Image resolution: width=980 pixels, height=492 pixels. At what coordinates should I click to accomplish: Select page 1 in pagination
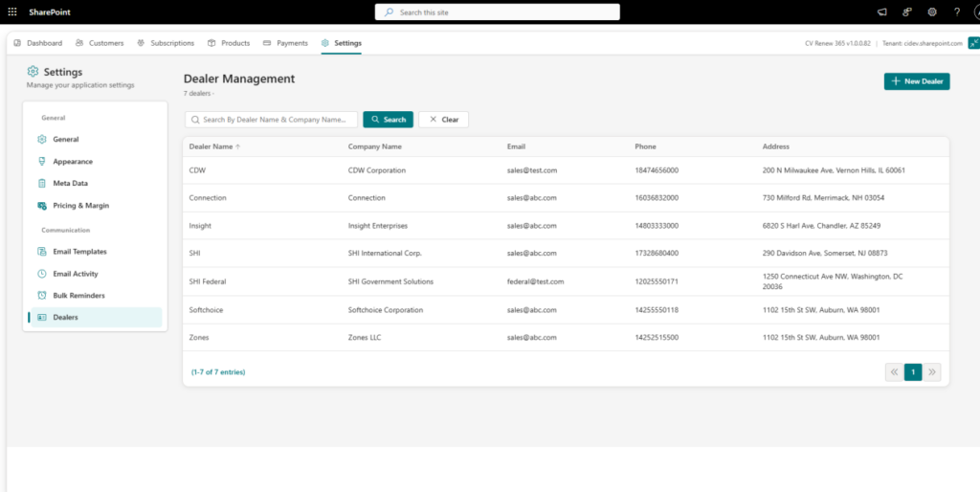913,372
